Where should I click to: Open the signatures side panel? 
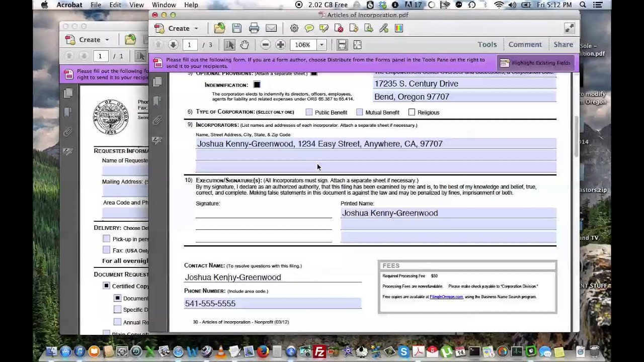pyautogui.click(x=157, y=140)
